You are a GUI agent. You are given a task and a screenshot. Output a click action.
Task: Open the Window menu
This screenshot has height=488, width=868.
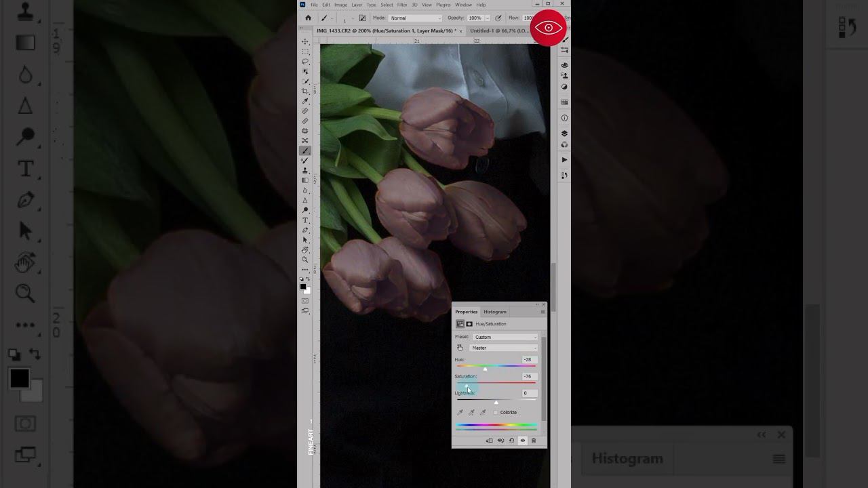[463, 5]
